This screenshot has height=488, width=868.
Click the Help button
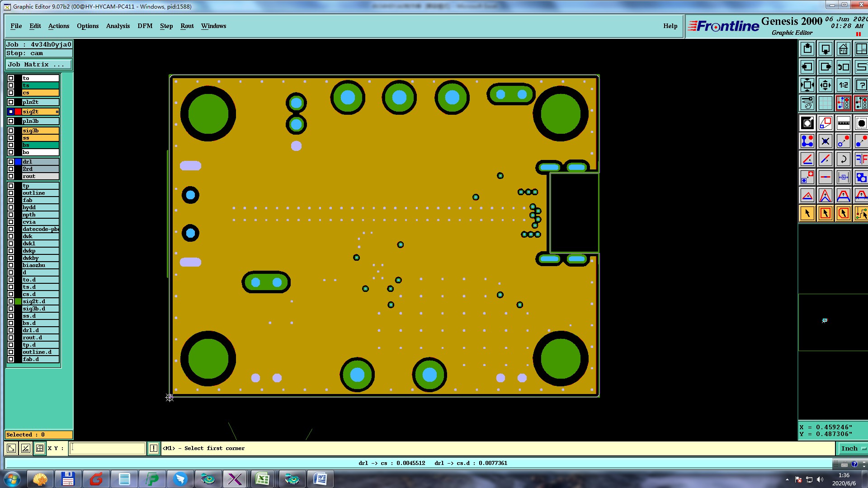tap(670, 26)
